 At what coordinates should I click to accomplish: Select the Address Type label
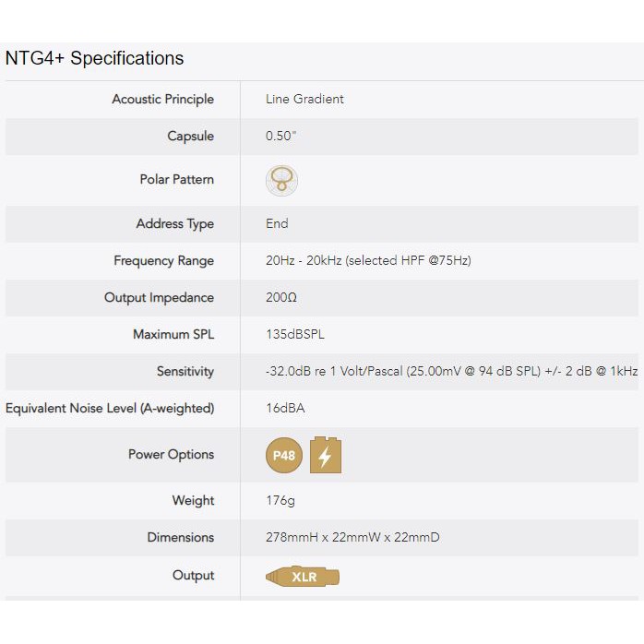[x=174, y=224]
